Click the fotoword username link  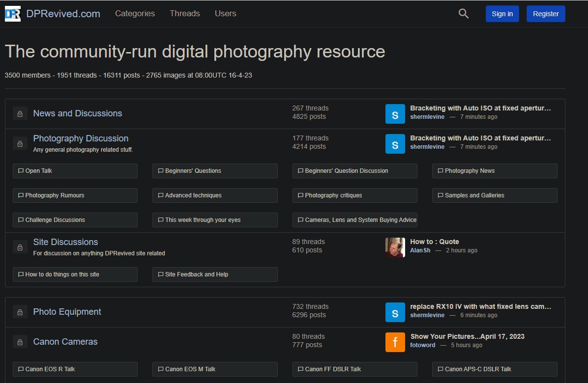point(423,345)
